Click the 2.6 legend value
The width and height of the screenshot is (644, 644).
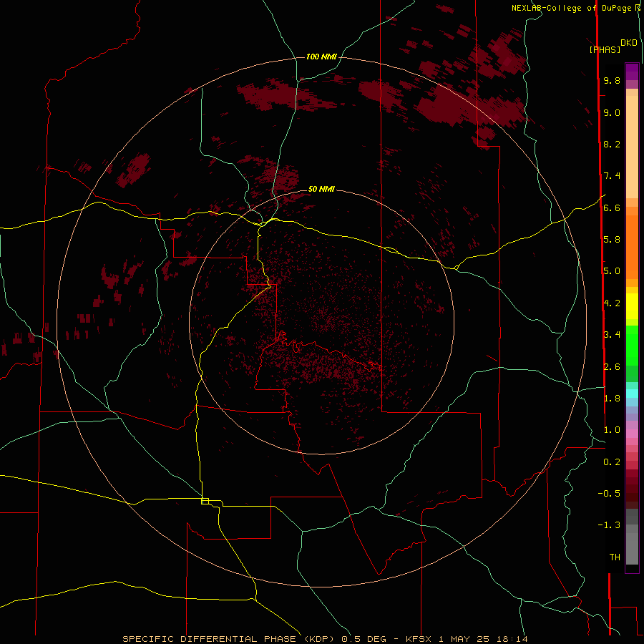(x=612, y=367)
